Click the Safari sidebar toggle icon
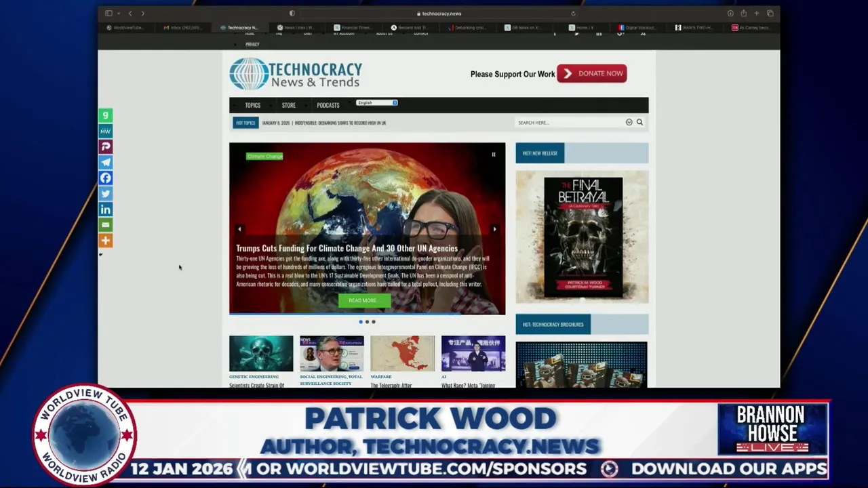The image size is (868, 488). (108, 13)
